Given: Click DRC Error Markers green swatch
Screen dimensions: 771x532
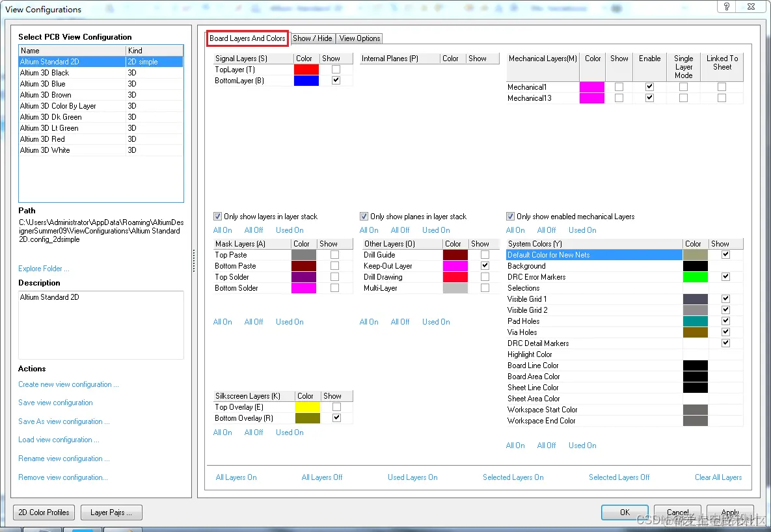Looking at the screenshot, I should pyautogui.click(x=696, y=277).
